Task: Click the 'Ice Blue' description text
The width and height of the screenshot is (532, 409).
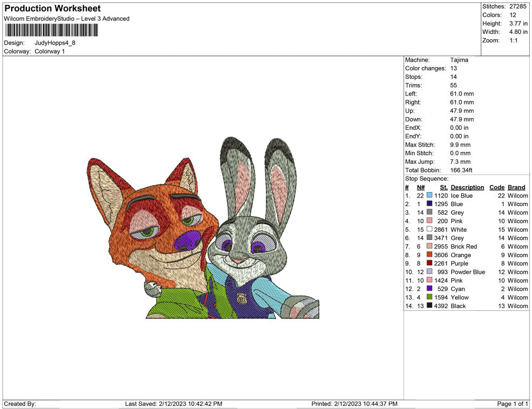Action: (462, 195)
